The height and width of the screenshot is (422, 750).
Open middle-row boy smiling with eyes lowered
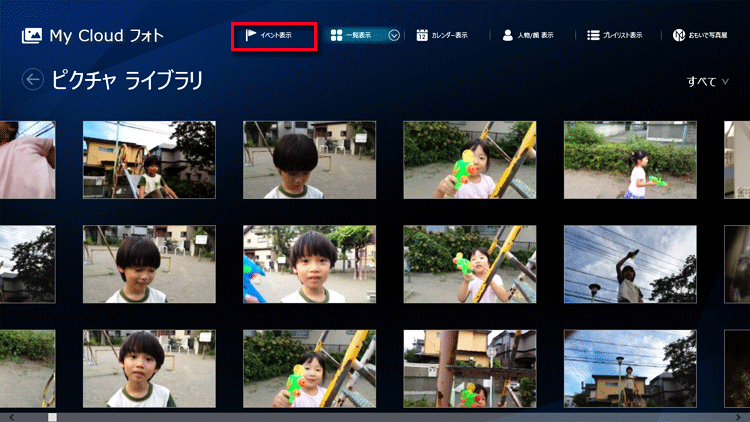(x=149, y=264)
